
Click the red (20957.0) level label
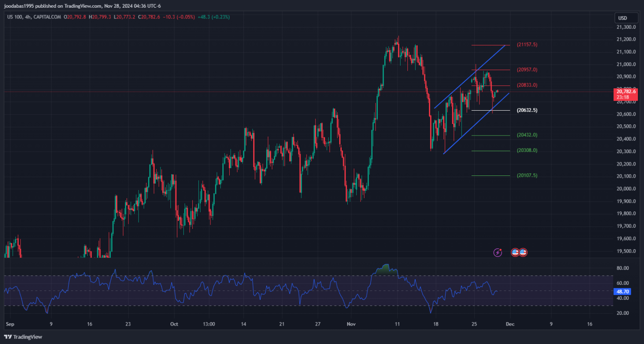[x=527, y=69]
